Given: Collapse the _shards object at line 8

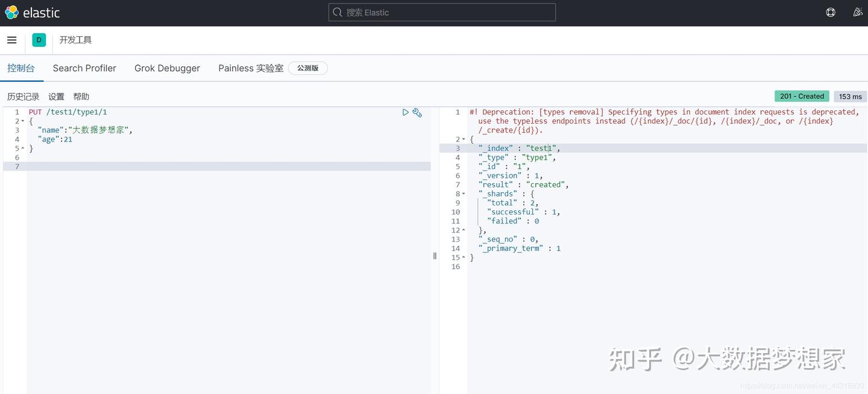Looking at the screenshot, I should tap(463, 193).
